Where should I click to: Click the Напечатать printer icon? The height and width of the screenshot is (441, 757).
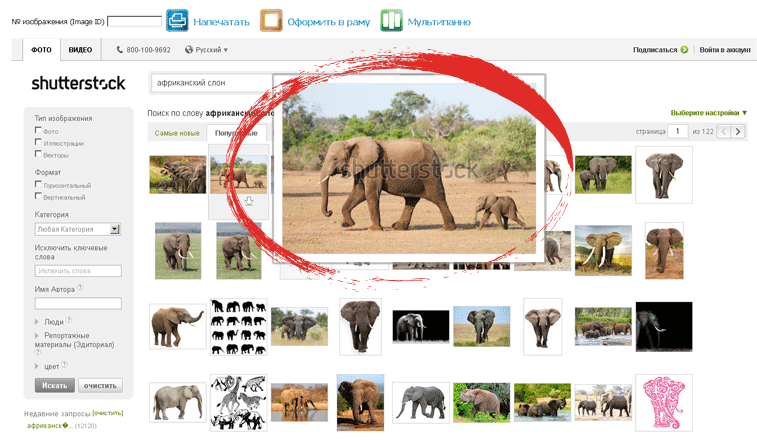(x=177, y=20)
